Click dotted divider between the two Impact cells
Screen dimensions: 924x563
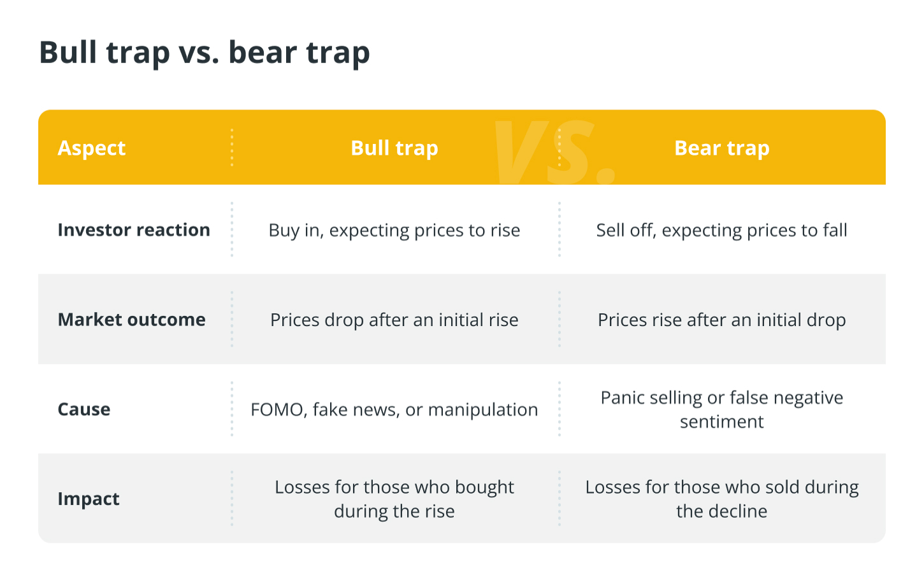(x=559, y=499)
